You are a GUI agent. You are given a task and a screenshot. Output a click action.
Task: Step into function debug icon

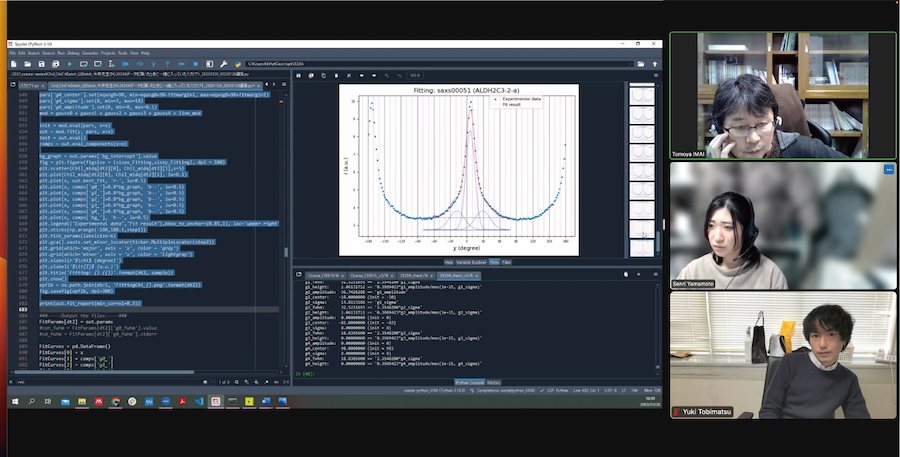tap(153, 64)
